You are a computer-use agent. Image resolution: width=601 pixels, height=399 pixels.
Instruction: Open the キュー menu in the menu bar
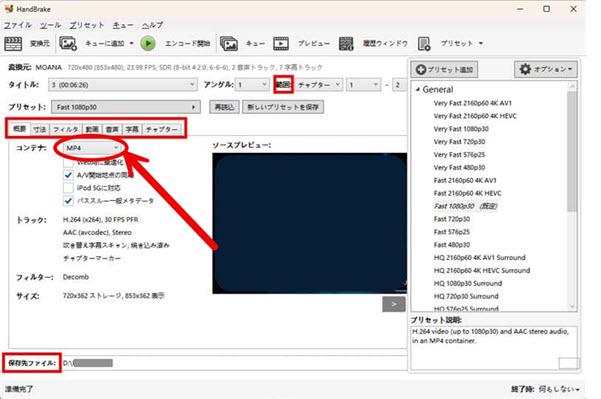(123, 25)
